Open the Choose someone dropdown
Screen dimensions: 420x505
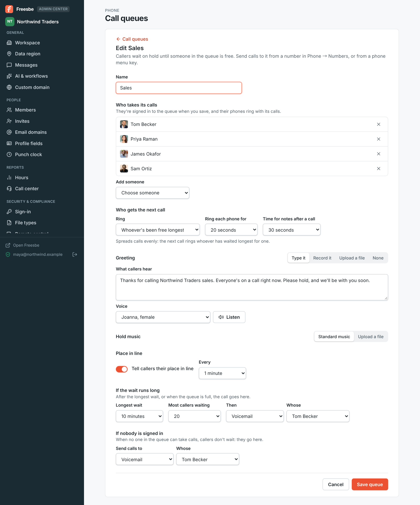coord(153,193)
